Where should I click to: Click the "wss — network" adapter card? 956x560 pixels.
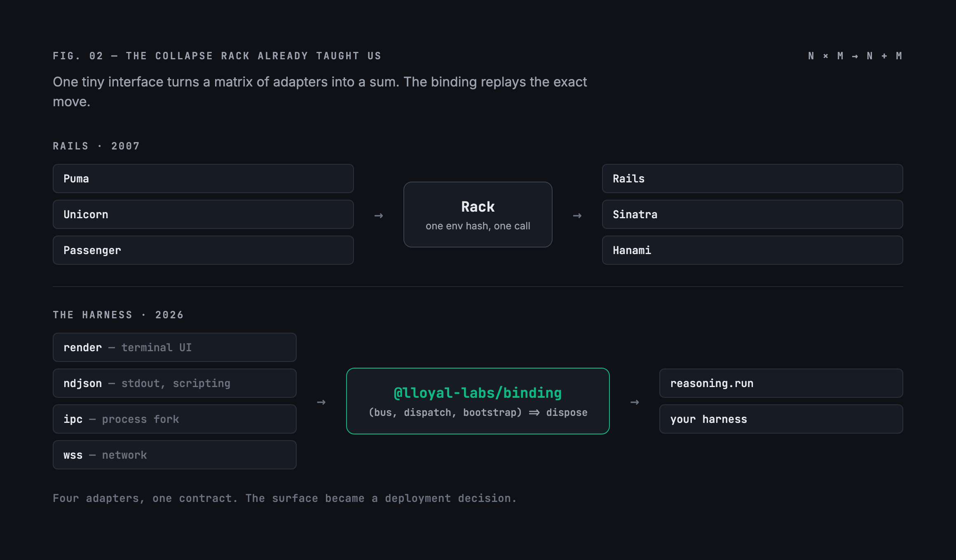pyautogui.click(x=175, y=455)
